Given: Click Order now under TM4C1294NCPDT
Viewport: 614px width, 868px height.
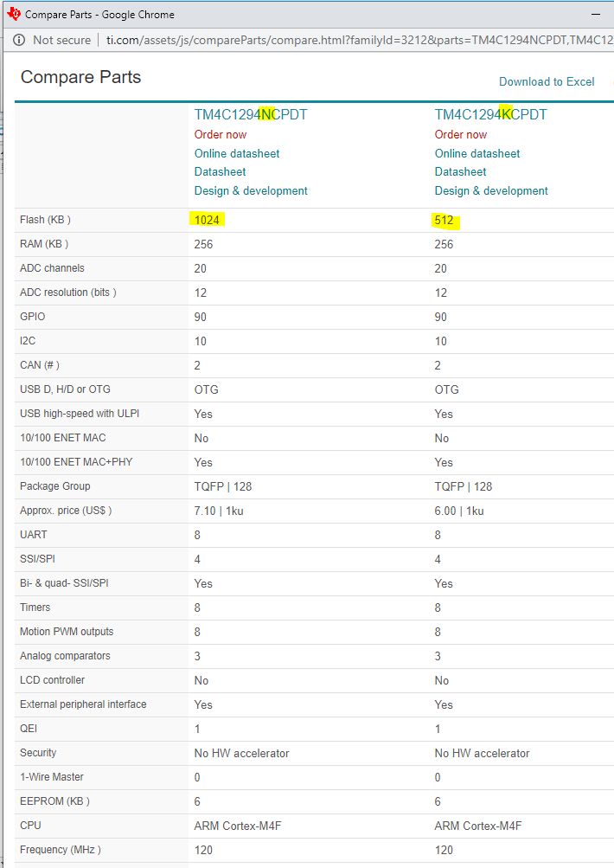Looking at the screenshot, I should [220, 134].
